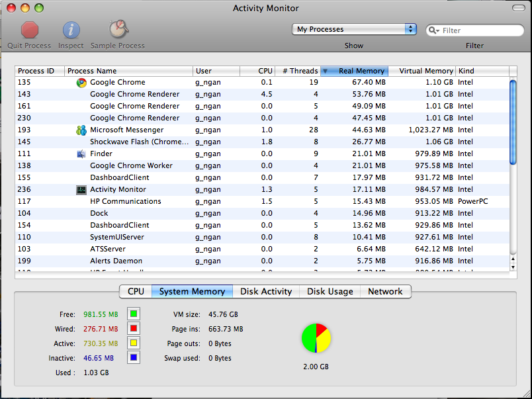Click the Free 981.55 MB value
This screenshot has width=532, height=399.
click(101, 314)
